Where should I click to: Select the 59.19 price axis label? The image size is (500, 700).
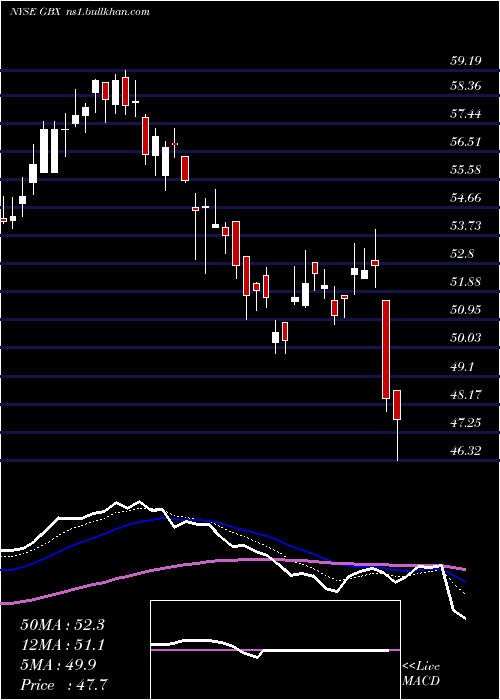point(465,60)
